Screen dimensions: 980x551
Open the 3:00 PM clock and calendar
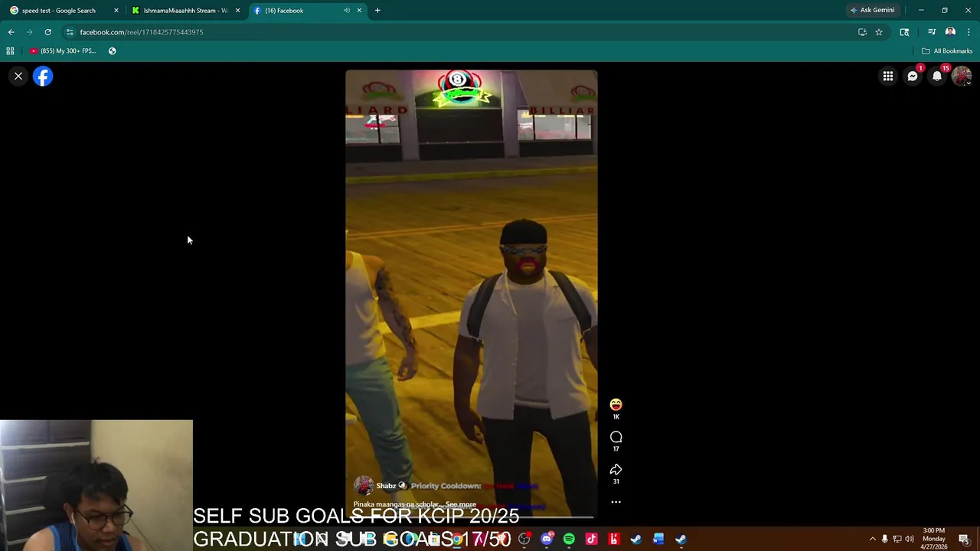coord(933,539)
